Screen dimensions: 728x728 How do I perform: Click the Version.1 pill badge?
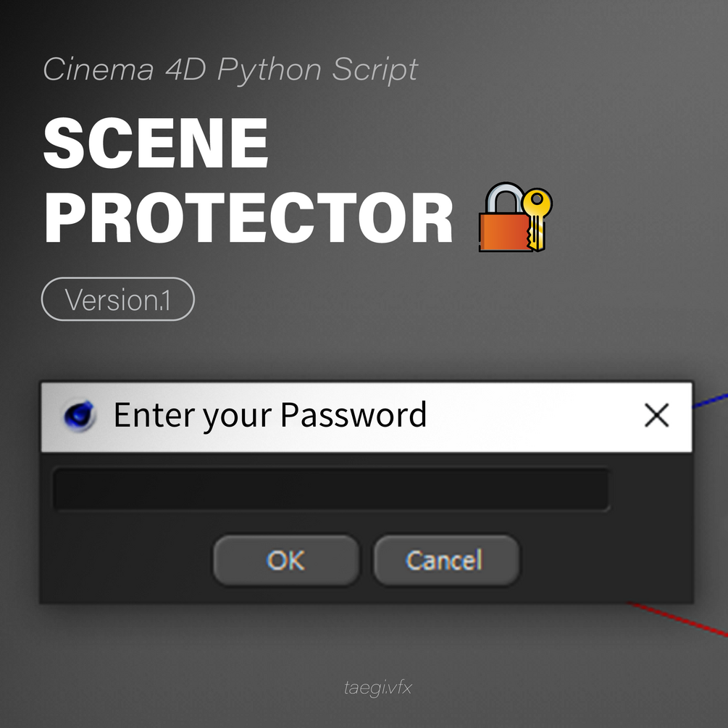(x=118, y=299)
